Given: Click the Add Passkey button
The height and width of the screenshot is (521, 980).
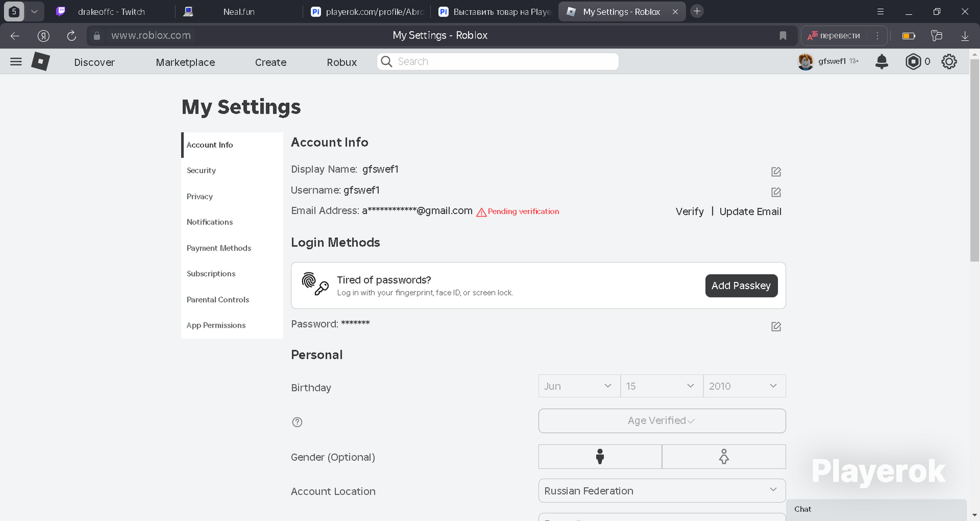Looking at the screenshot, I should (742, 286).
